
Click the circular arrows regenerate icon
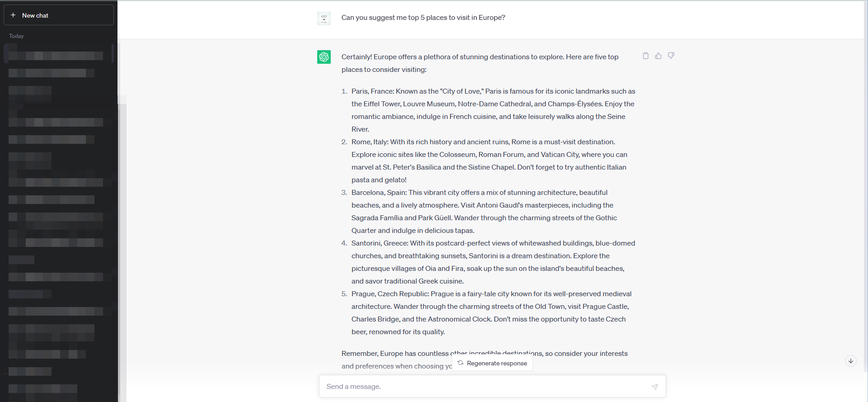tap(460, 363)
